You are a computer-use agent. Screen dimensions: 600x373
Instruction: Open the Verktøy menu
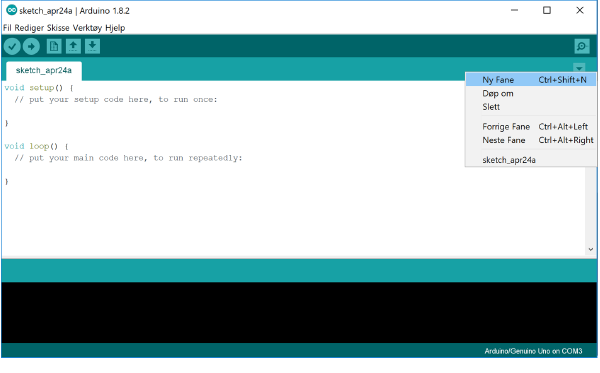[x=87, y=28]
